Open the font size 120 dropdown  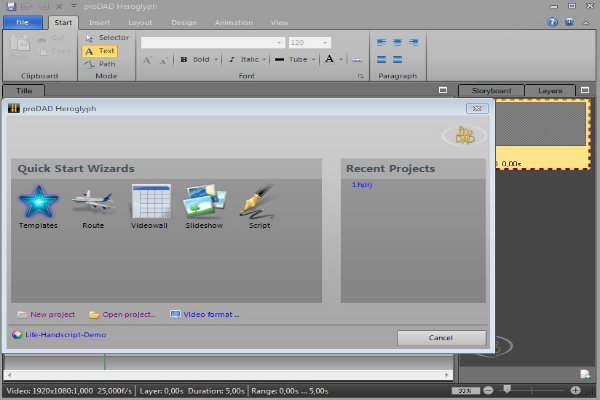(325, 42)
